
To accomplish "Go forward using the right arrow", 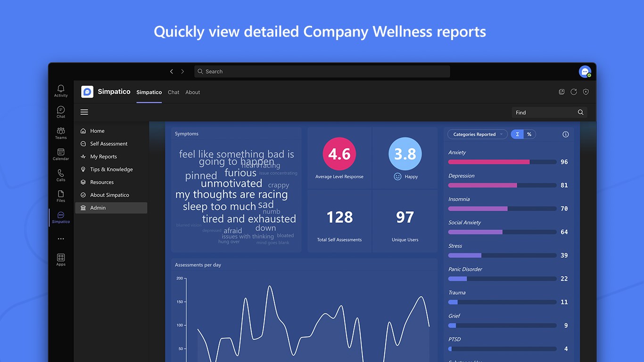I will 182,72.
